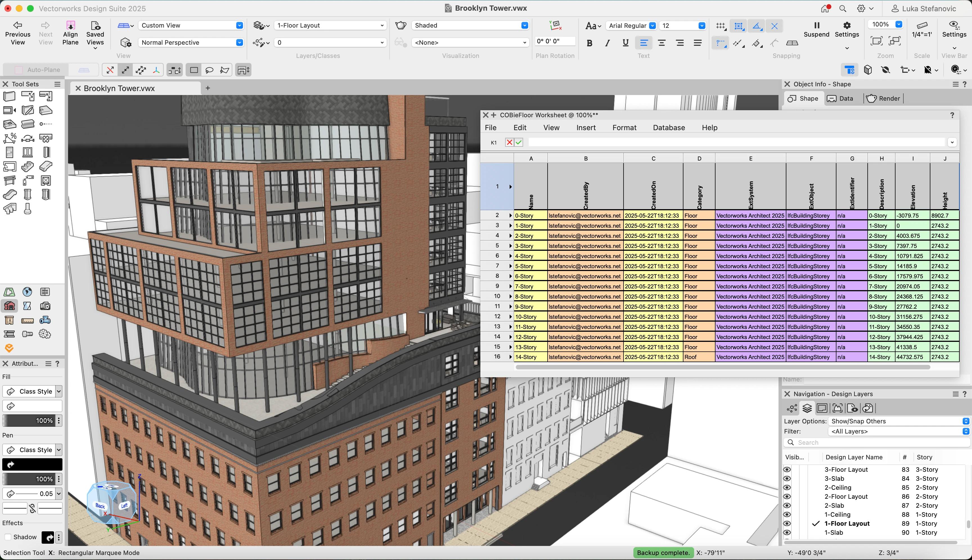
Task: Click the Previous View arrow icon
Action: tap(17, 25)
